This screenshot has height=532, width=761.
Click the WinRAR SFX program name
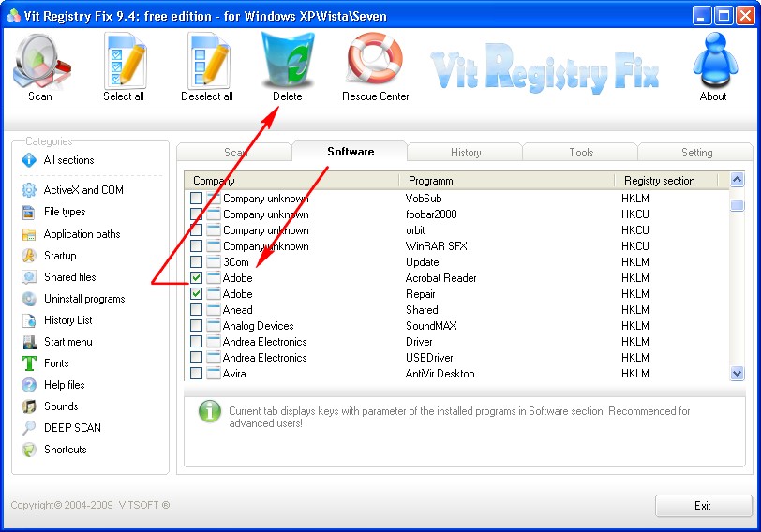pos(437,246)
